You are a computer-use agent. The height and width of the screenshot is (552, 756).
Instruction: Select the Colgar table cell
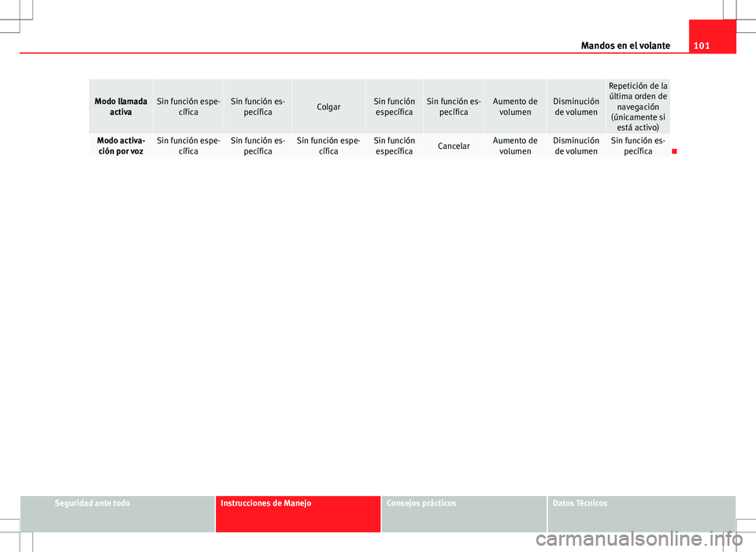328,106
